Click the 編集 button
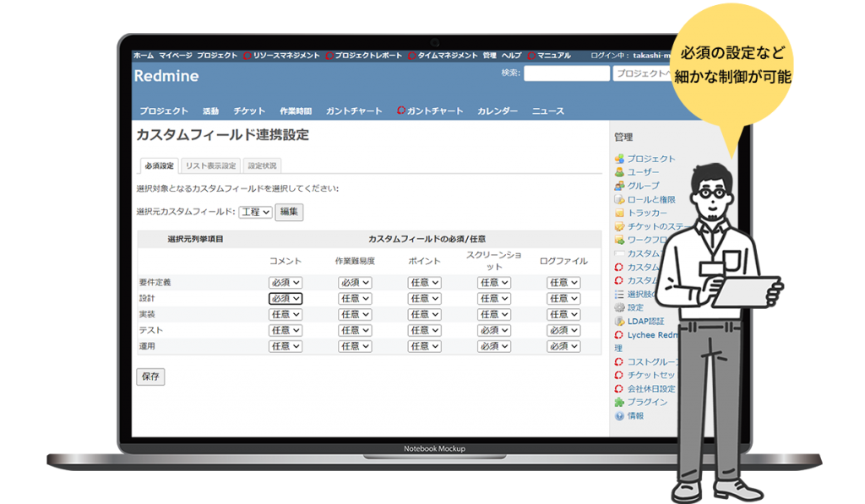 289,212
